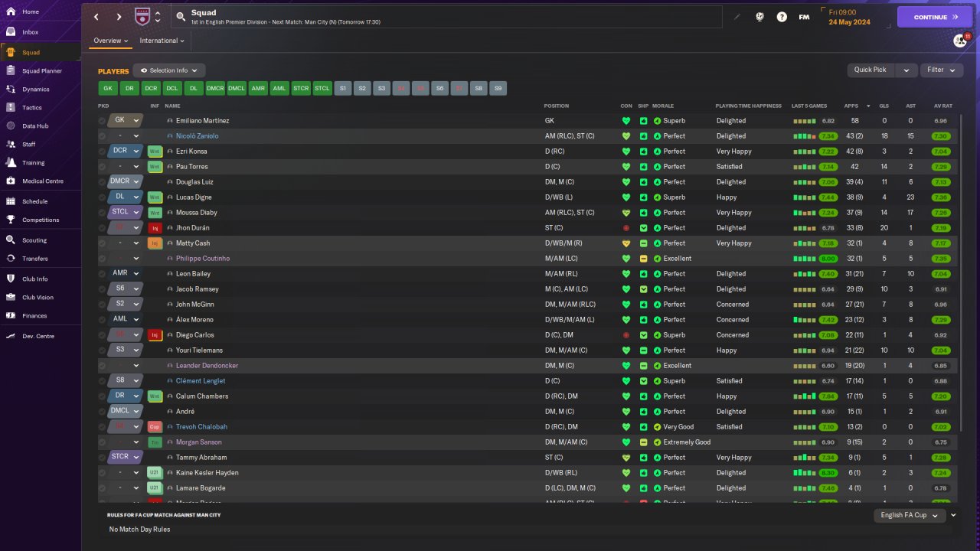Open the Filter dropdown
The width and height of the screenshot is (980, 551).
941,70
